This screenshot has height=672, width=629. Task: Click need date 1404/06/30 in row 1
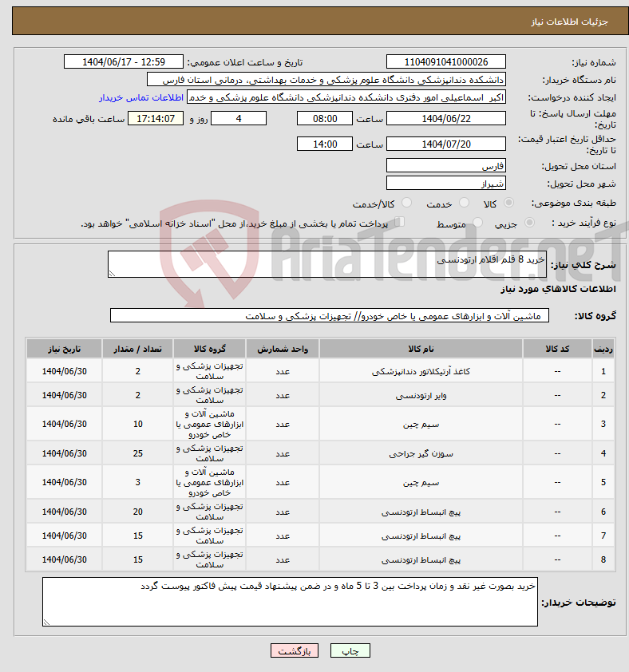coord(65,372)
